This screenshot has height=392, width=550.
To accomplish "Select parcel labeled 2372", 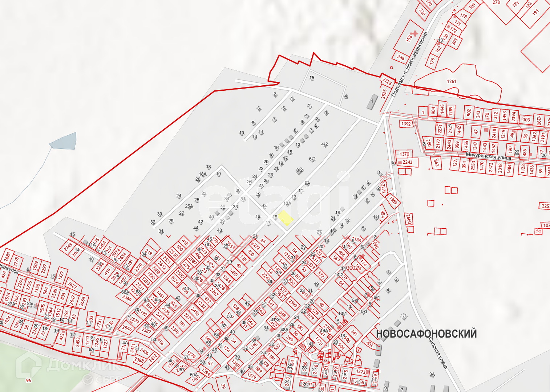I will coord(491,167).
